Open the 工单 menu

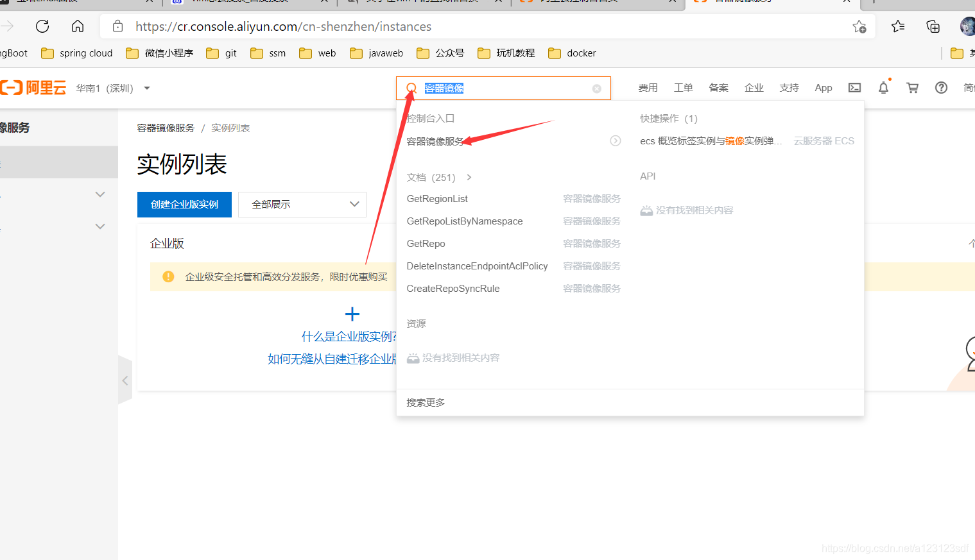684,88
